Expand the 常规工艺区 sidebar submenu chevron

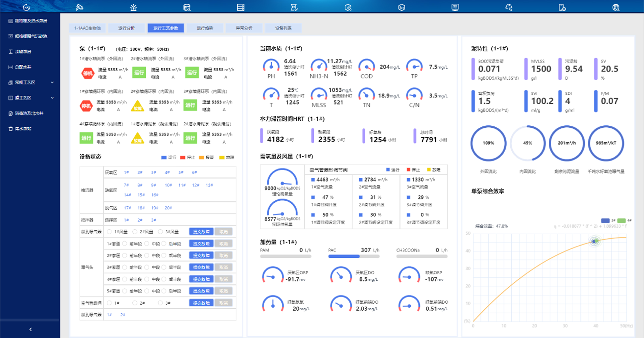pos(52,82)
